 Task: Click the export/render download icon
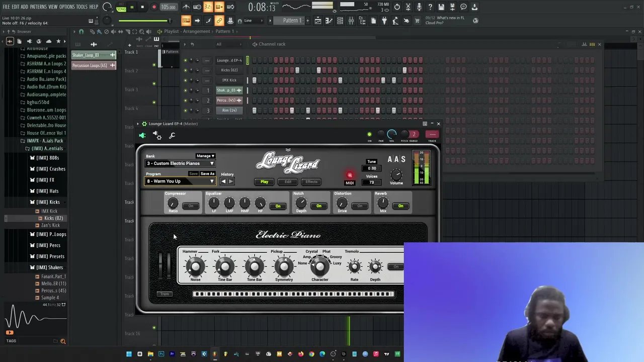tap(474, 7)
